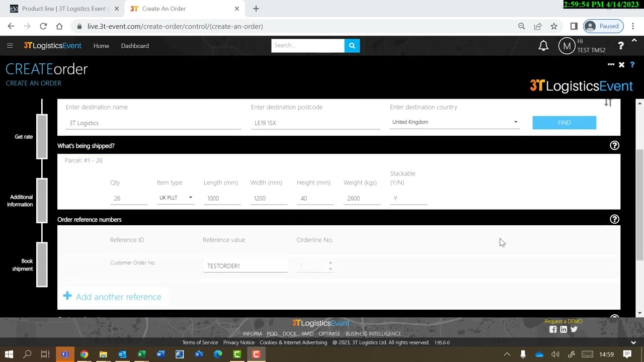
Task: Click the Stackable field showing Y
Action: click(x=409, y=198)
